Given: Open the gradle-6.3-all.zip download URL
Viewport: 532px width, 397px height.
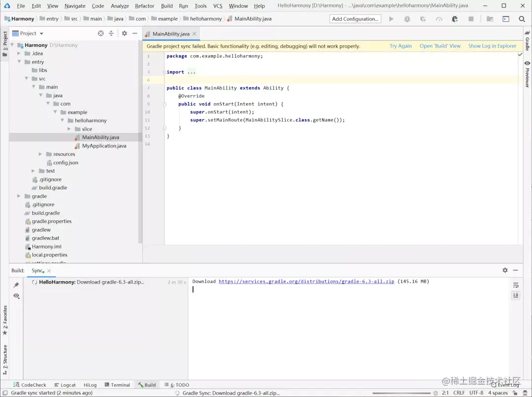Looking at the screenshot, I should [x=306, y=282].
